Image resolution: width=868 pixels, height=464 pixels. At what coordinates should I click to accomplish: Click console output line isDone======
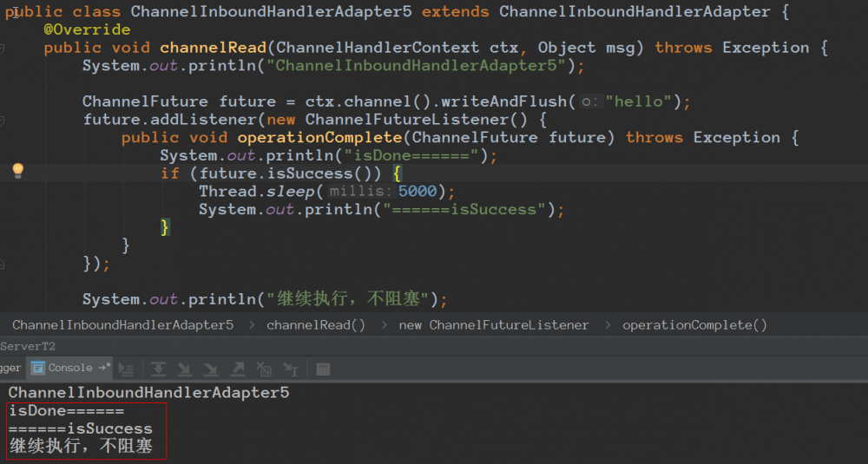coord(67,411)
